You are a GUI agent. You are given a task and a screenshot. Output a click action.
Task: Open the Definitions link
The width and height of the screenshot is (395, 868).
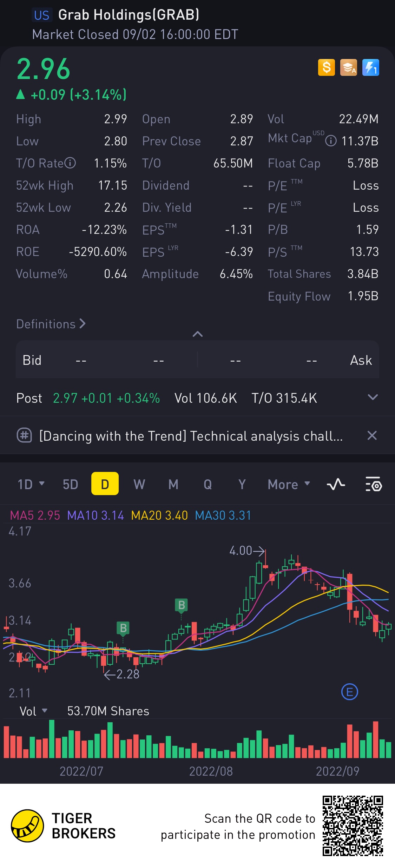click(51, 324)
